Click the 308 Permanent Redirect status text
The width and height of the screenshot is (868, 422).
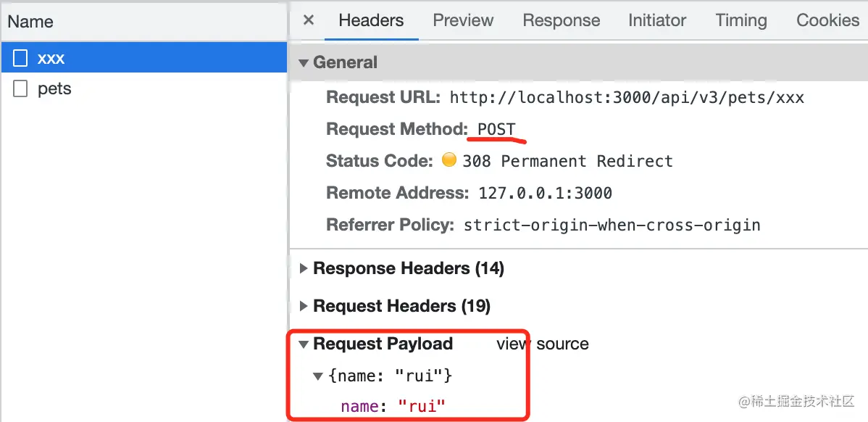(x=568, y=162)
